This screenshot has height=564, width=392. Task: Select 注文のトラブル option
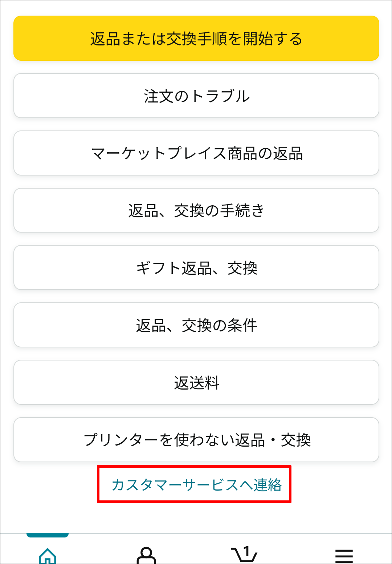coord(196,96)
